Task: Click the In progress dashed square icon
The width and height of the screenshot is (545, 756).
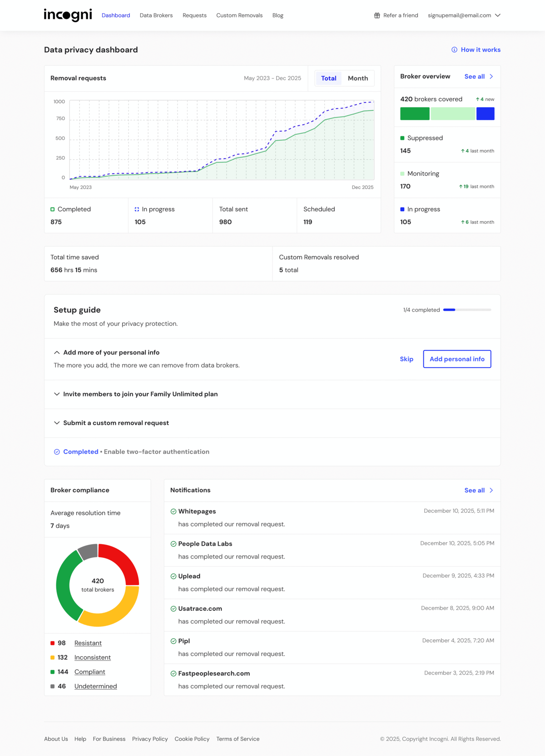Action: [137, 209]
